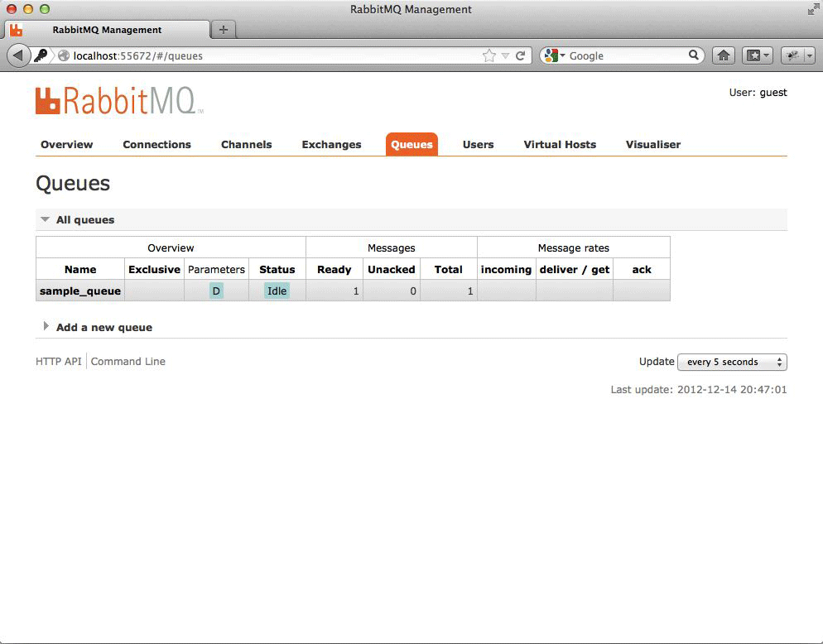Sort by the Exclusive column header
This screenshot has height=644, width=823.
(x=154, y=269)
